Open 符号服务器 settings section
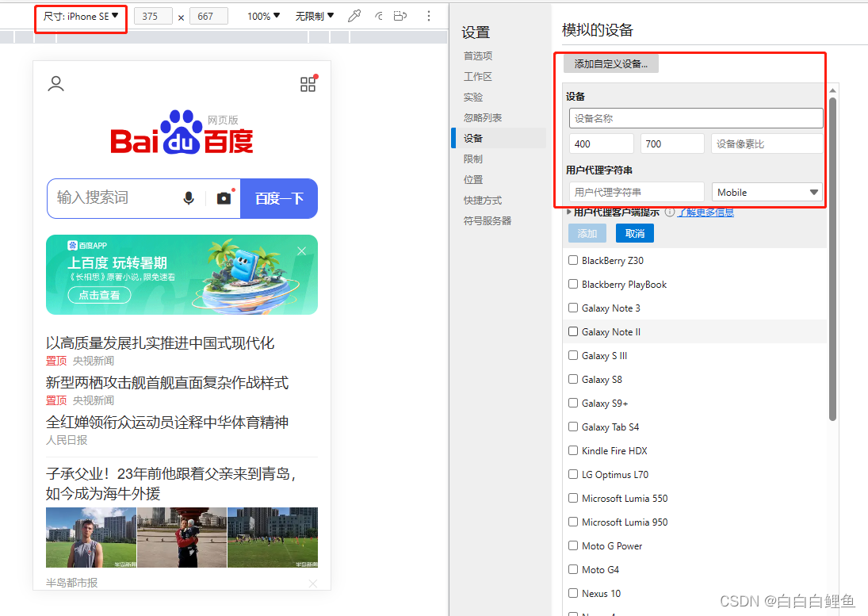 488,220
